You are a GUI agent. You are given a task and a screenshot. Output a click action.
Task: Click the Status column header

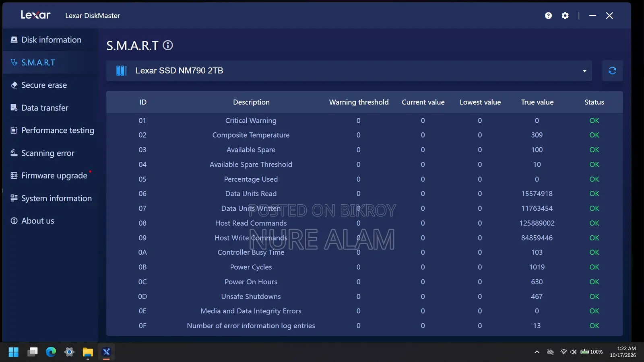pos(594,102)
